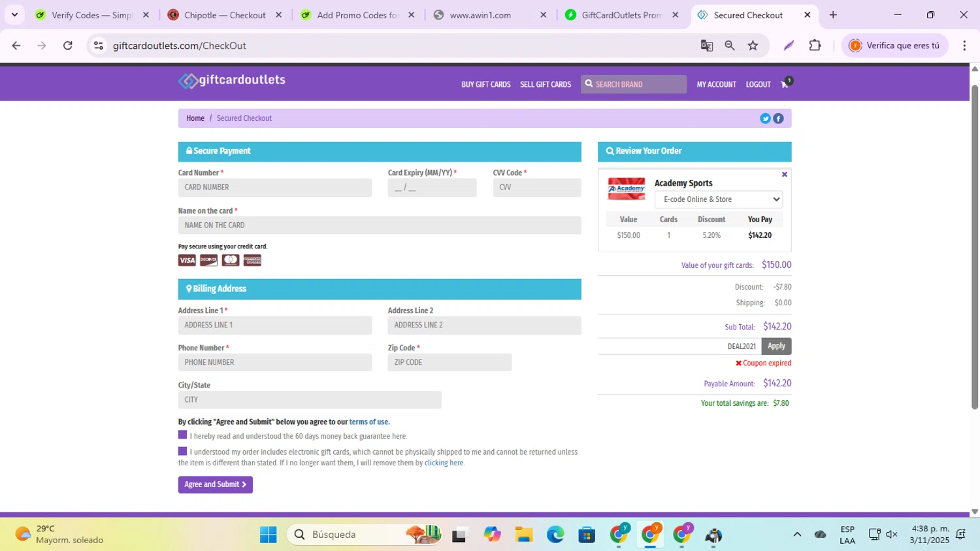
Task: Open Chrome three-dot menu
Action: coord(964,45)
